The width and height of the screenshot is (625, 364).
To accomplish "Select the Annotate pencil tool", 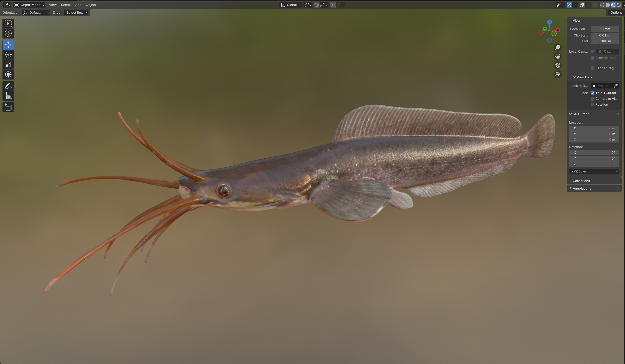I will point(8,86).
